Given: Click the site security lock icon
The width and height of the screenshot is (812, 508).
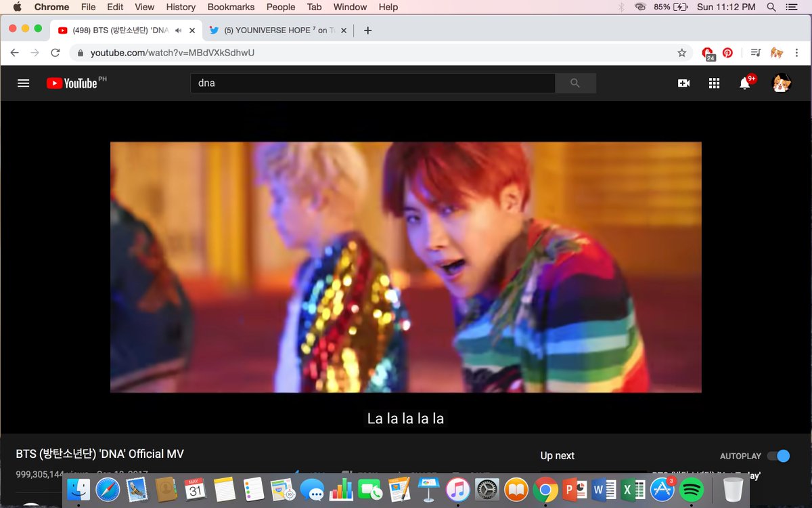Looking at the screenshot, I should click(81, 53).
